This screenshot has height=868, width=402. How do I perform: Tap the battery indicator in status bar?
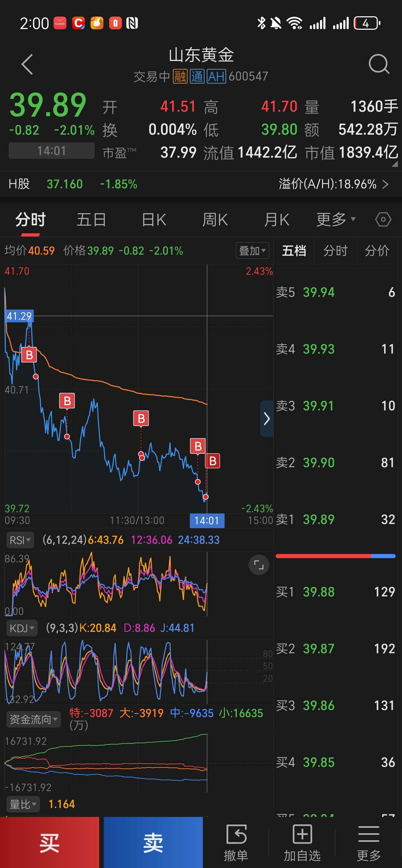pos(367,23)
